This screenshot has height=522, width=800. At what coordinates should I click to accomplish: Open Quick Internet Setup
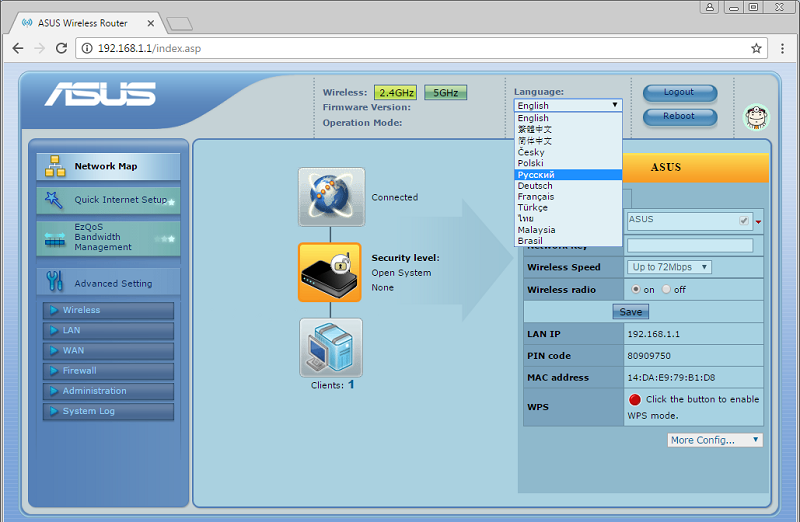(108, 200)
